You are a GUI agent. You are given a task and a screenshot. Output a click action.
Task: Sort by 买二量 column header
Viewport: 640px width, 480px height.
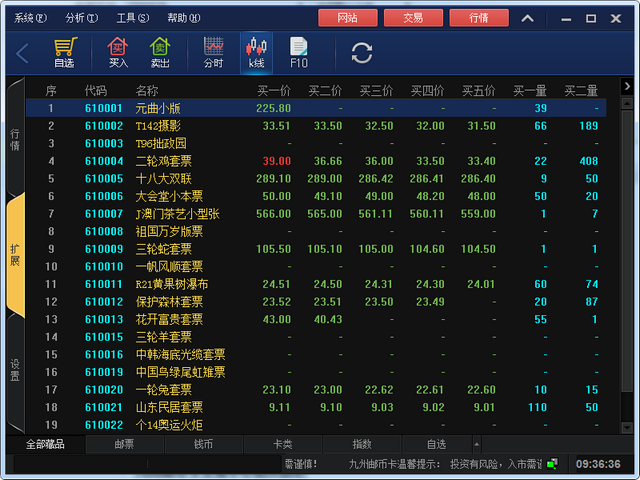[x=581, y=91]
